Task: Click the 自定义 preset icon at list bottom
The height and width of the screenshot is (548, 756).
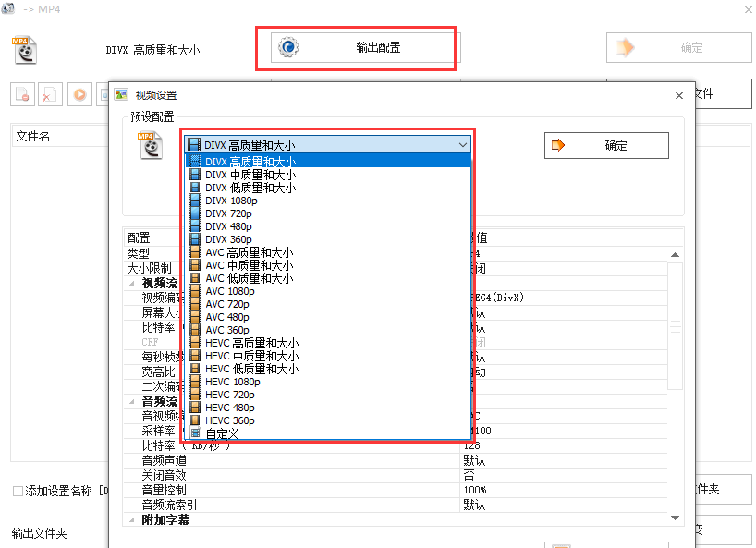Action: [x=195, y=432]
